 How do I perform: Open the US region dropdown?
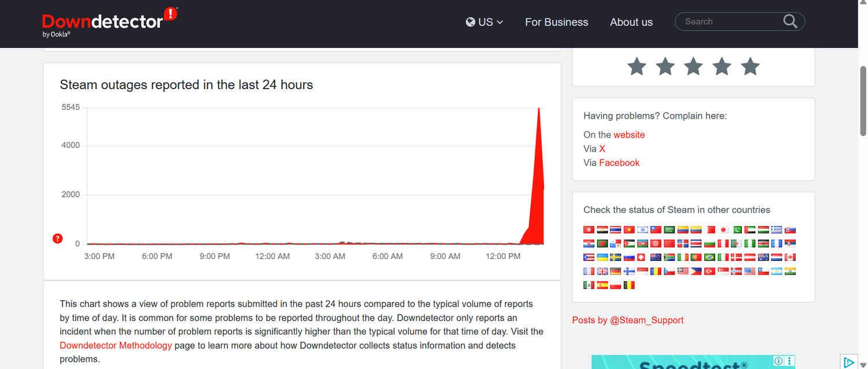click(x=484, y=22)
